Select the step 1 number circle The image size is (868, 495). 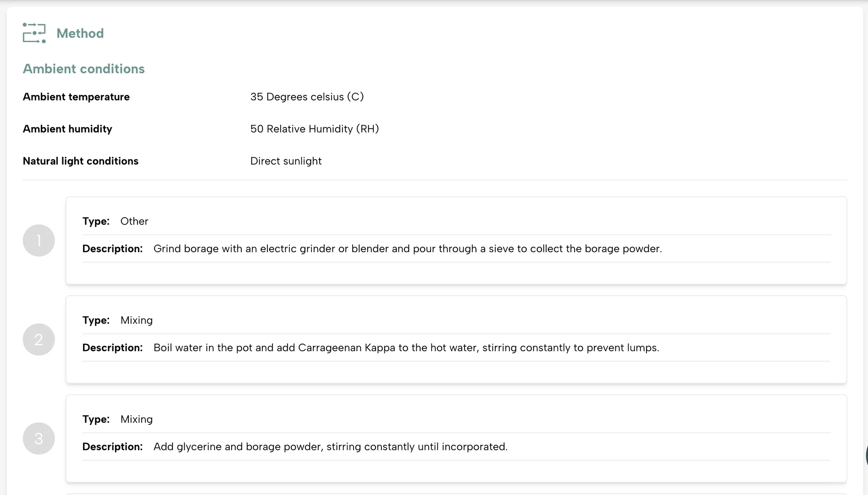coord(39,241)
